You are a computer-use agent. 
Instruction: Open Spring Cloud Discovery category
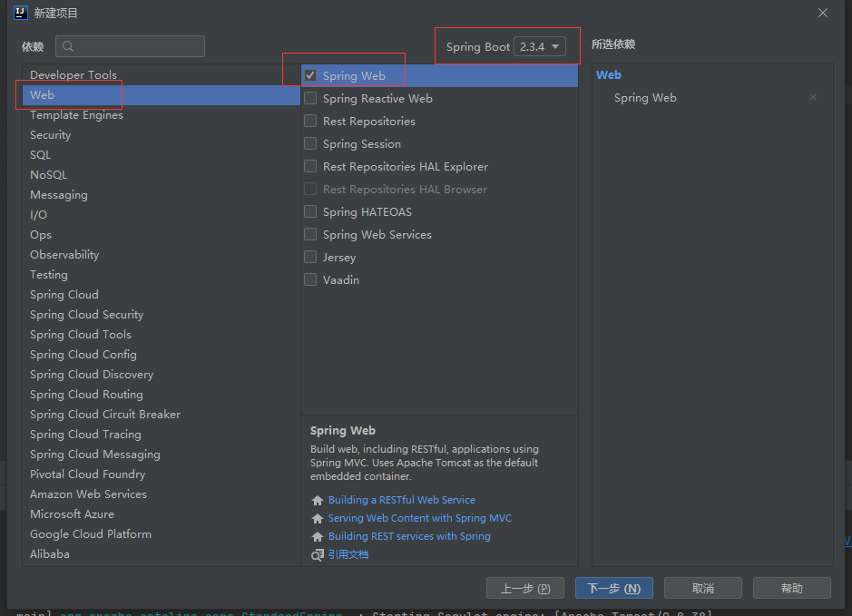click(x=162, y=375)
